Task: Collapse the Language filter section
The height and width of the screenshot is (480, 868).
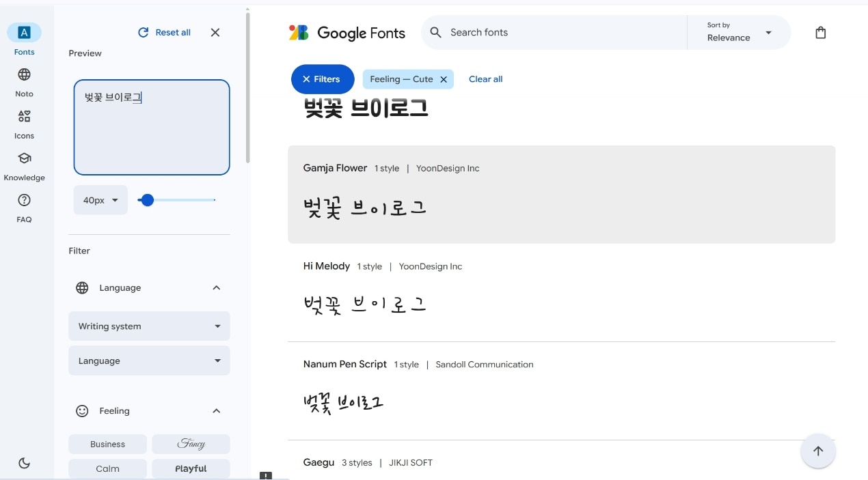Action: click(x=217, y=287)
